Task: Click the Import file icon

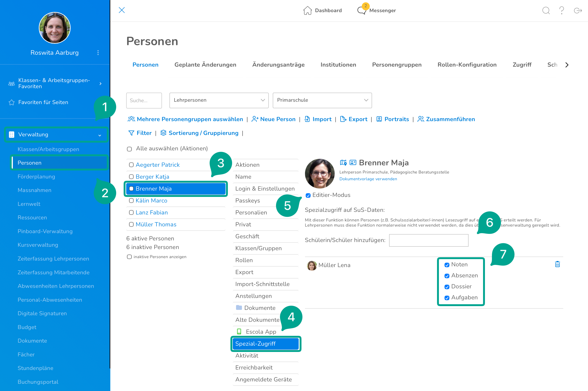Action: [307, 119]
